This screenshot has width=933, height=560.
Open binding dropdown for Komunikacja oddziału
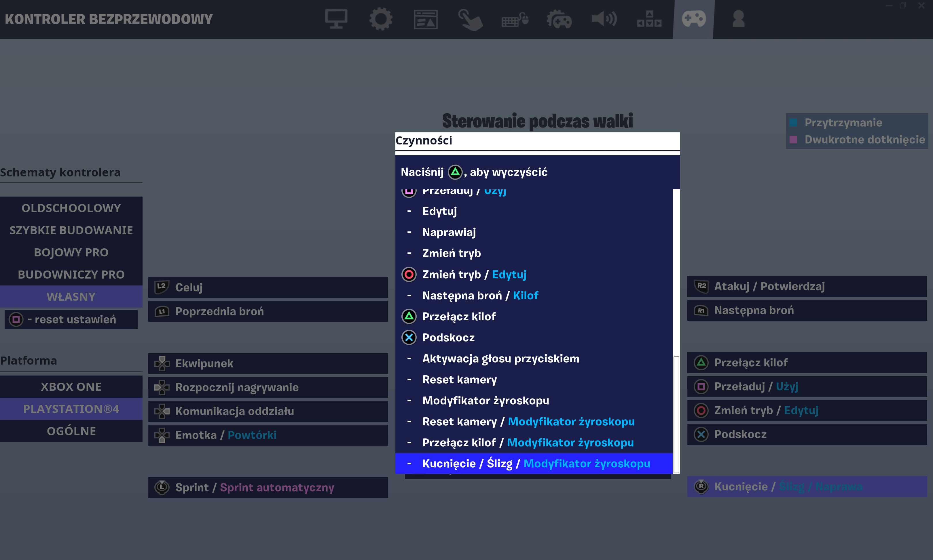(268, 411)
